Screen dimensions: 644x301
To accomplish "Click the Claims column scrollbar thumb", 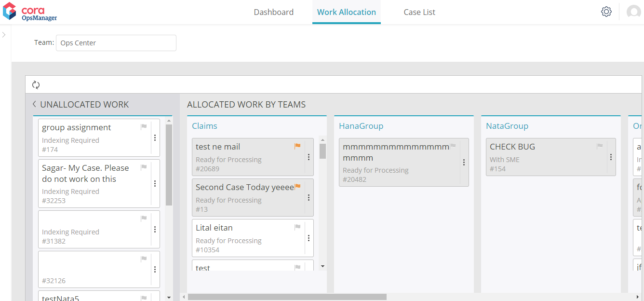I will [322, 151].
